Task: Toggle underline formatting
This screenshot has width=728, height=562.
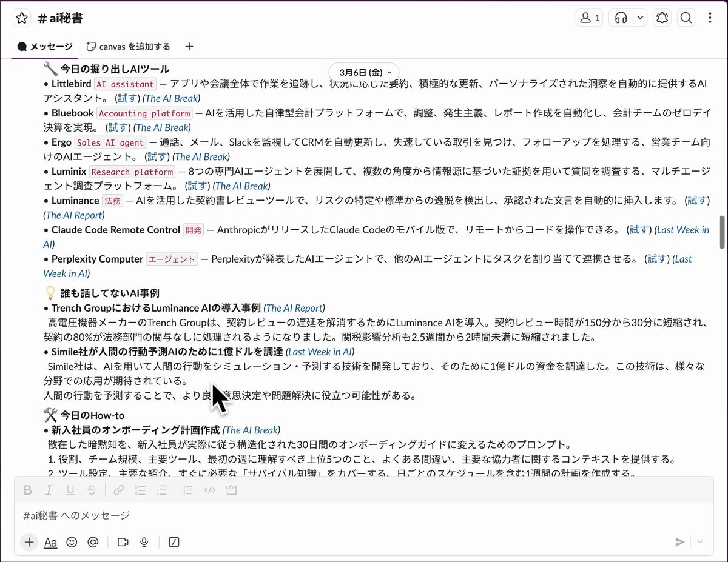Action: 70,490
